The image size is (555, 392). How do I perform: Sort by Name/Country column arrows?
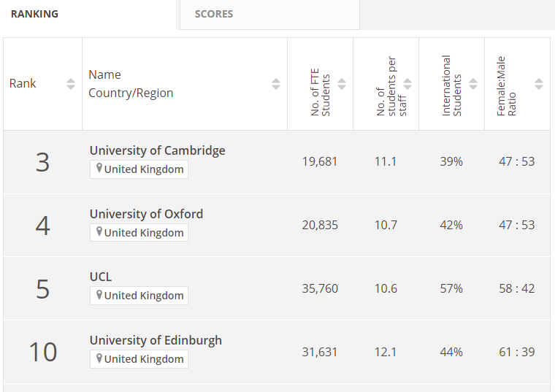click(276, 84)
